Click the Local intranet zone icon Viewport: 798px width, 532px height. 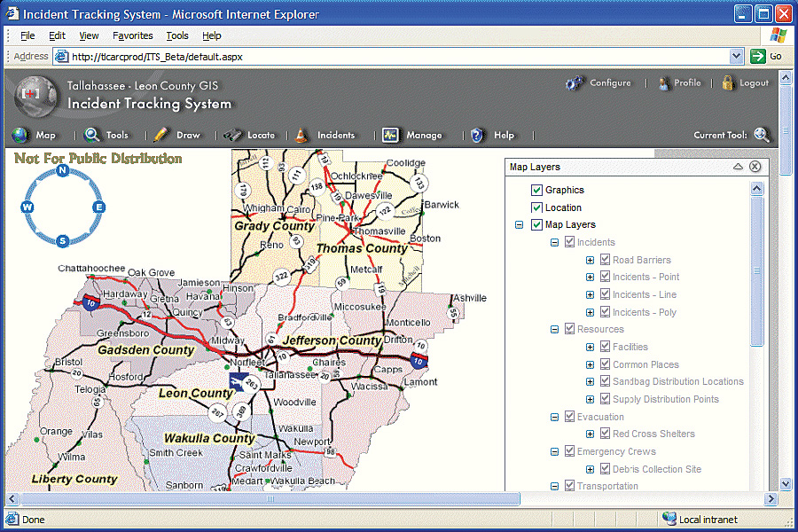(669, 518)
